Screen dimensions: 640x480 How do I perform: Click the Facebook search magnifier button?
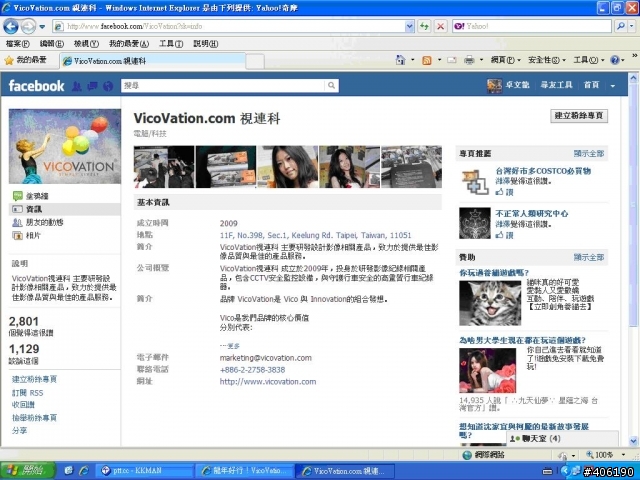click(x=331, y=85)
